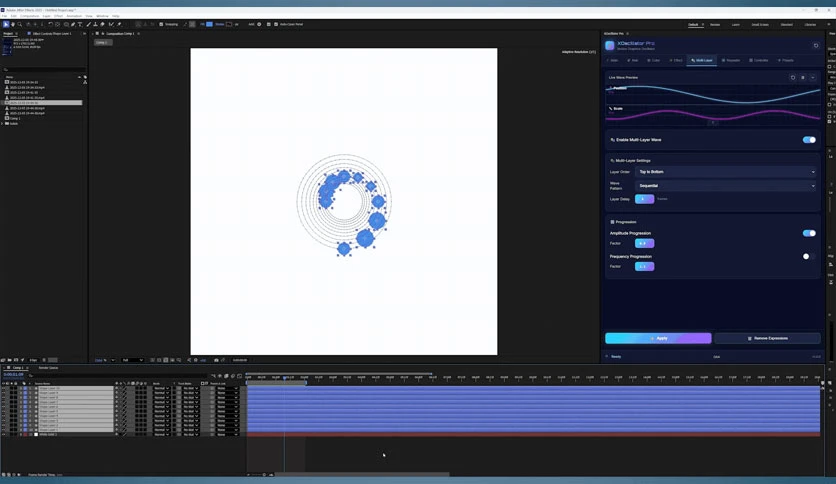Toggle Amplitude Progression switch
Screen dimensions: 836x484
coord(809,233)
